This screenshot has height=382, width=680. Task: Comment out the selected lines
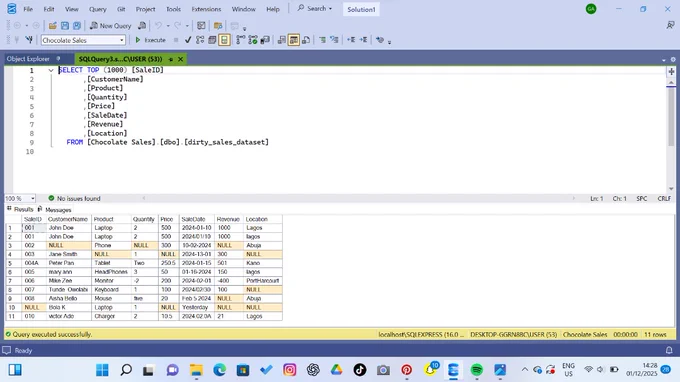pyautogui.click(x=322, y=40)
